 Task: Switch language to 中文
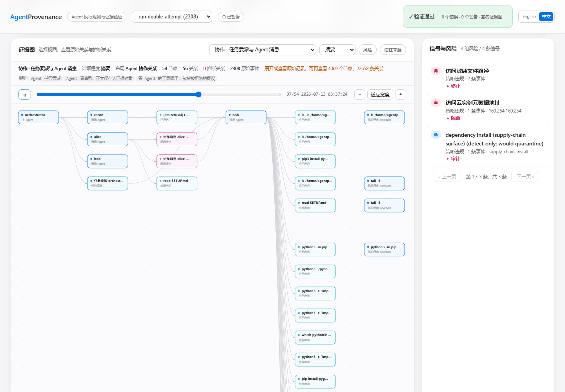tap(546, 16)
